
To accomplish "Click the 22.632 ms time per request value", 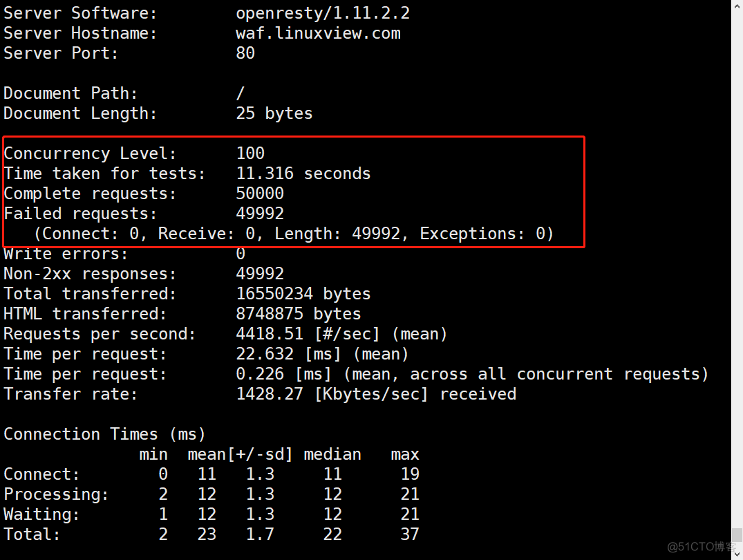I will 260,354.
